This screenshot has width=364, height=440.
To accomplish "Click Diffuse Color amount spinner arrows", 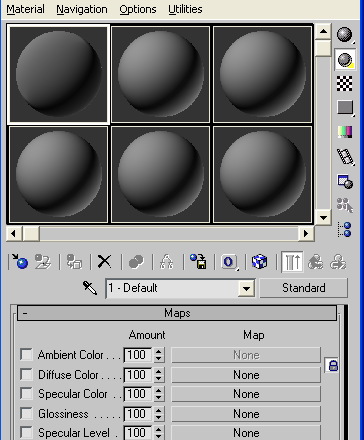I will (159, 375).
